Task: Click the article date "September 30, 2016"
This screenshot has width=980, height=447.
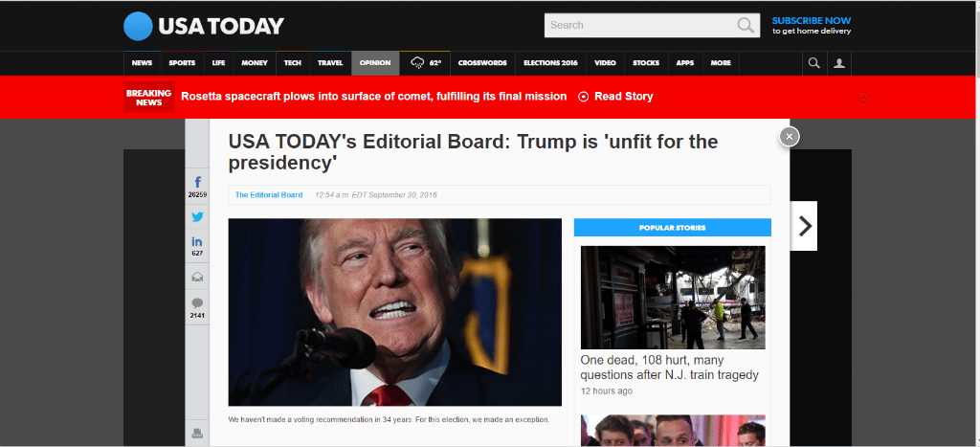Action: (x=403, y=195)
